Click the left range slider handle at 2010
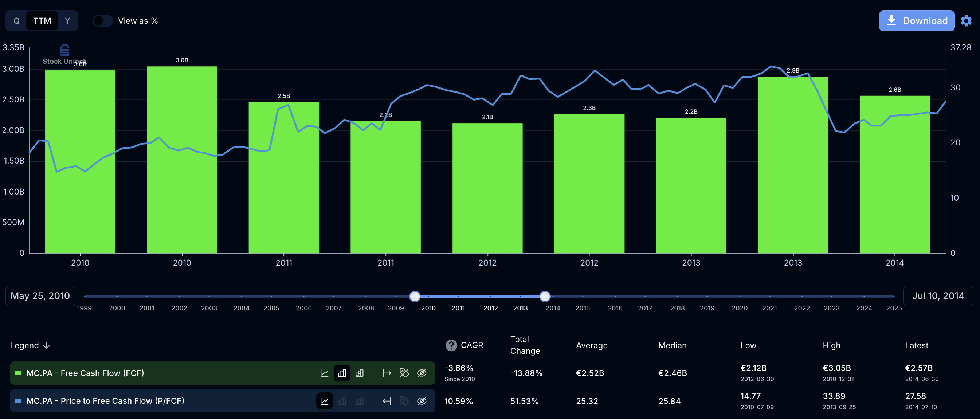Screen dimensions: 980x419 pos(415,296)
